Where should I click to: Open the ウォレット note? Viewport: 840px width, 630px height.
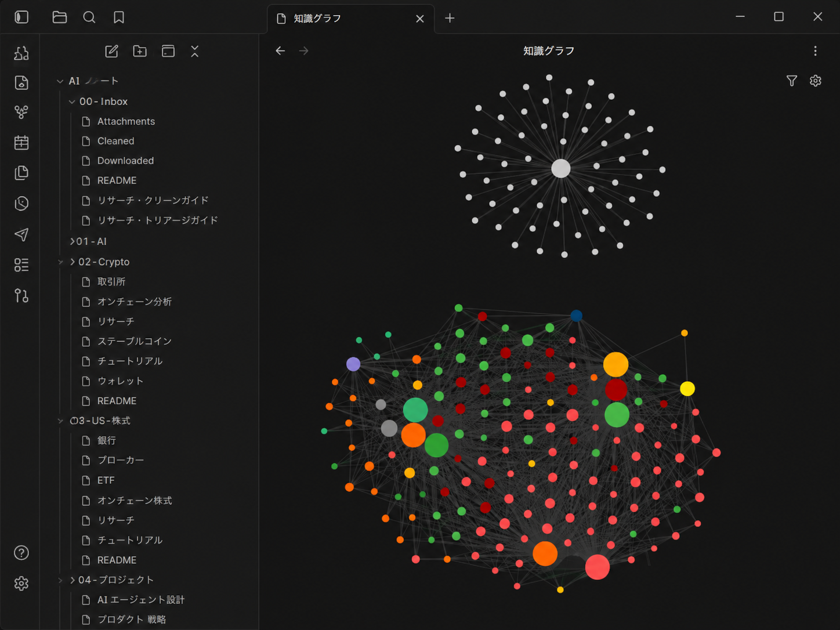coord(113,381)
